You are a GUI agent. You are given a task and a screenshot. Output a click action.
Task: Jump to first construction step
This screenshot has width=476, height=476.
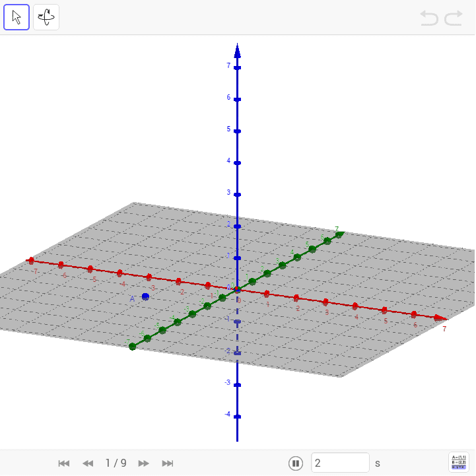(64, 463)
